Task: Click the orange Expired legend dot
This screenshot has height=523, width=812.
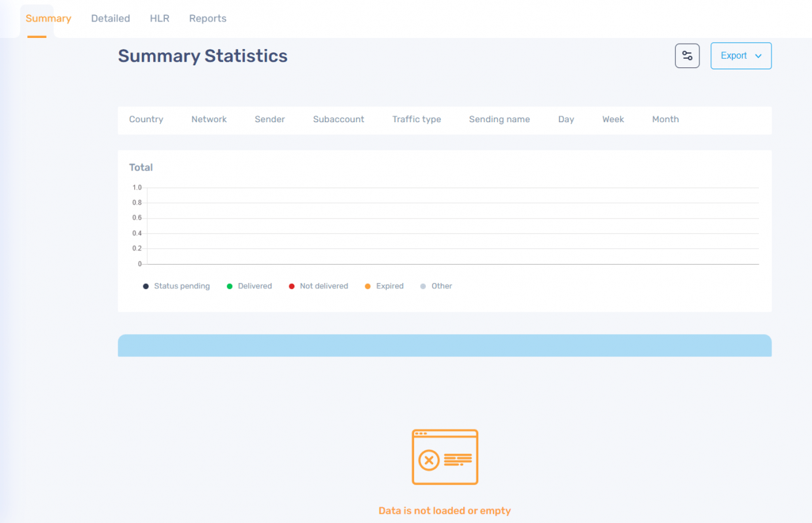Action: click(x=368, y=286)
